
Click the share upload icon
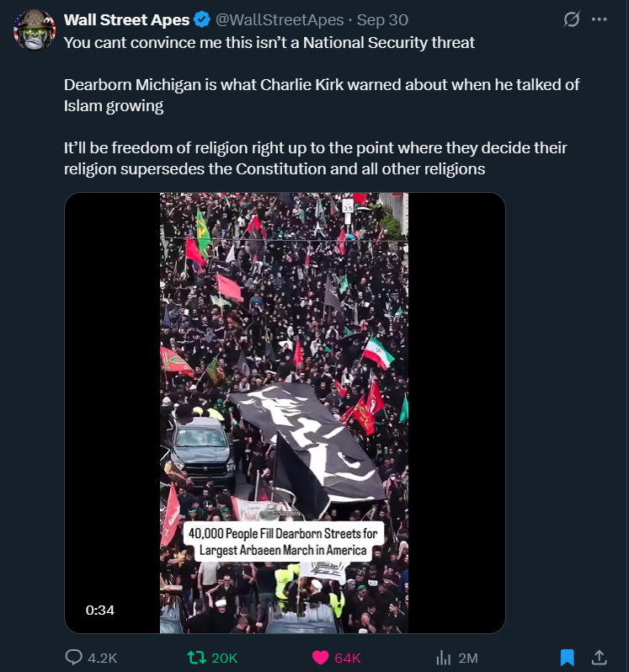(599, 657)
